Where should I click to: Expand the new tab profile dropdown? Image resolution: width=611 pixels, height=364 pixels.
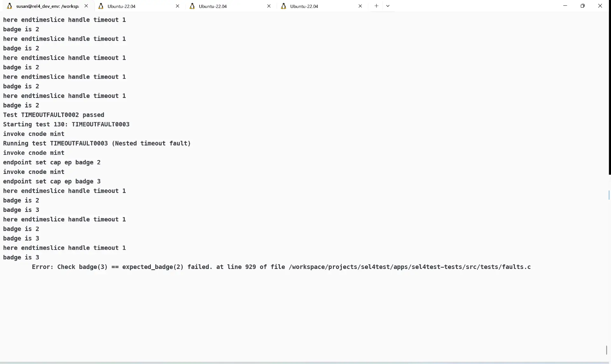coord(388,6)
